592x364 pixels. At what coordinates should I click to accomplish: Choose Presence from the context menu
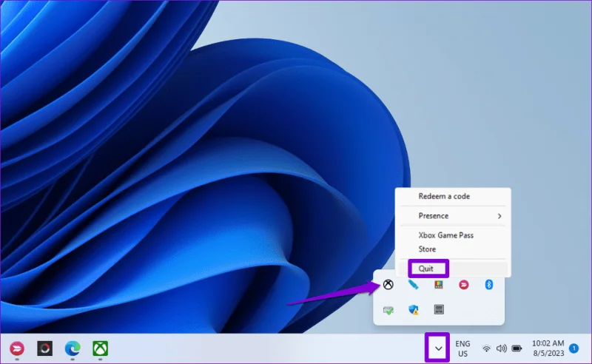point(453,216)
